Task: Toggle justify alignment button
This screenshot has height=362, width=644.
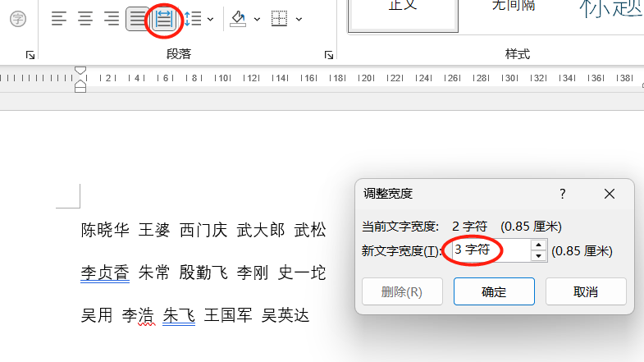Action: 138,19
